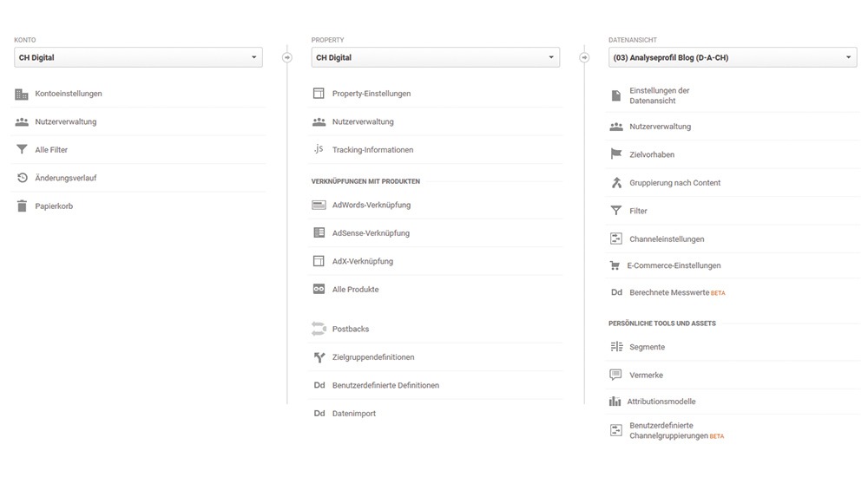Expand the Property dropdown showing CH Digital
Viewport: 868px width, 477px height.
tap(435, 57)
